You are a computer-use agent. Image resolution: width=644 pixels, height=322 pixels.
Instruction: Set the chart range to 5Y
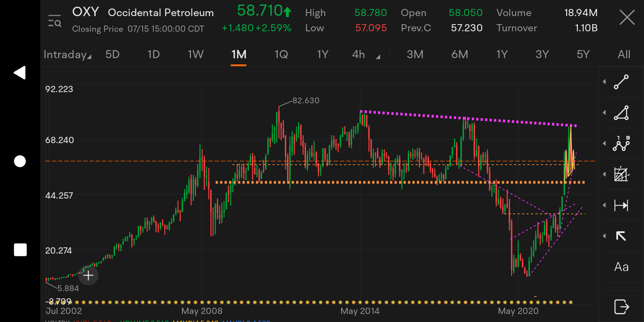click(x=583, y=55)
